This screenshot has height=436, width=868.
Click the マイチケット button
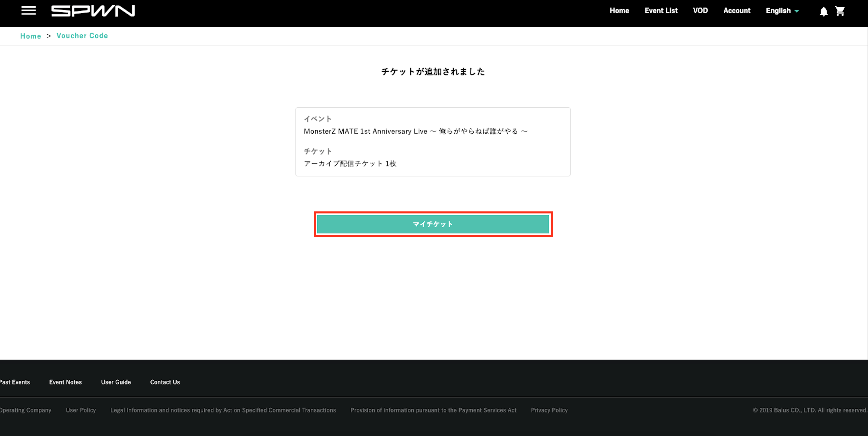click(433, 224)
